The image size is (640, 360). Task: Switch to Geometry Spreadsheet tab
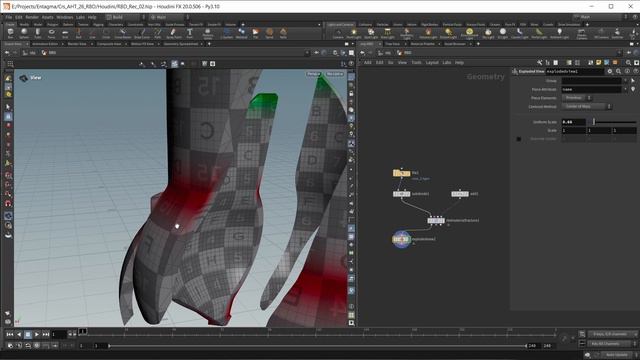[180, 44]
